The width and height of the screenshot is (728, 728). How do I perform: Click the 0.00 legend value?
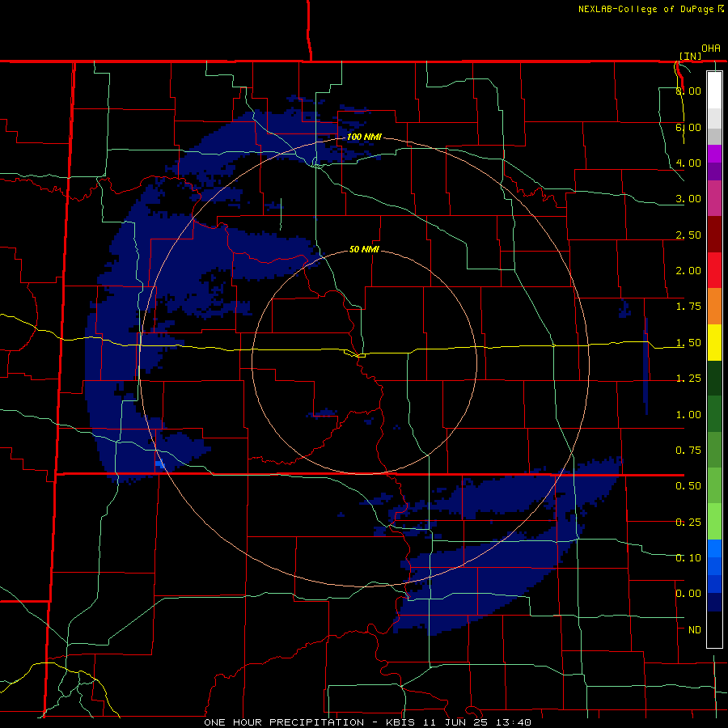point(688,594)
